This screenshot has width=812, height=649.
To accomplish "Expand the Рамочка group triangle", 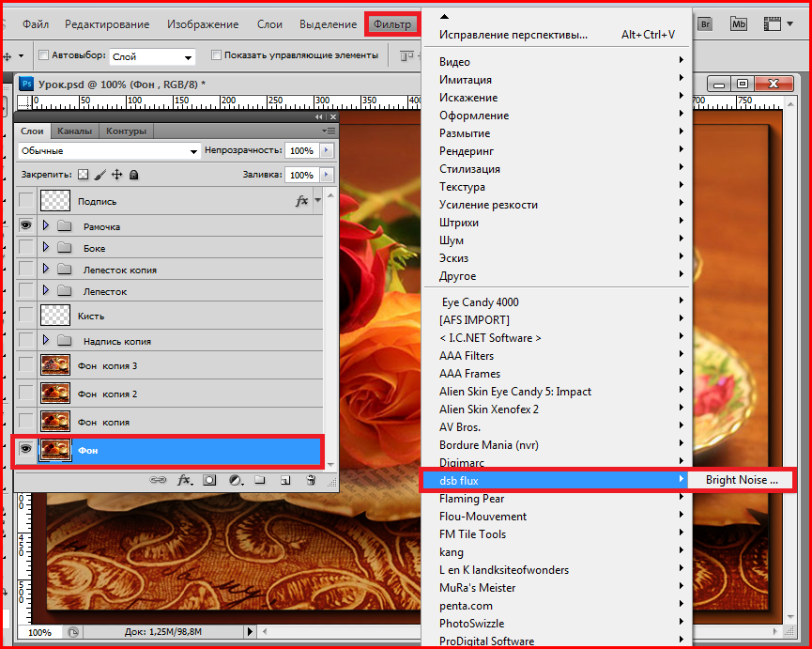I will [46, 225].
